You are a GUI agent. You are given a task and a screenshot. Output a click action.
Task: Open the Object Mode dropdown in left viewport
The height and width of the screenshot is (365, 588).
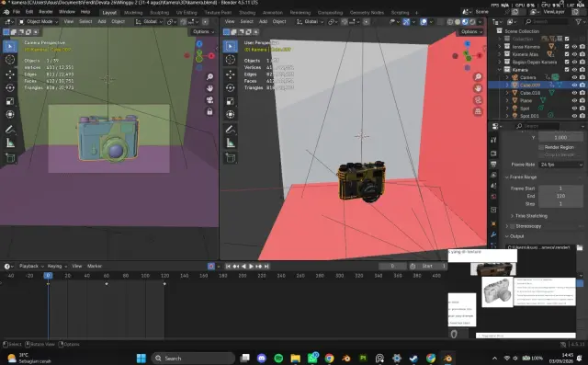coord(39,22)
